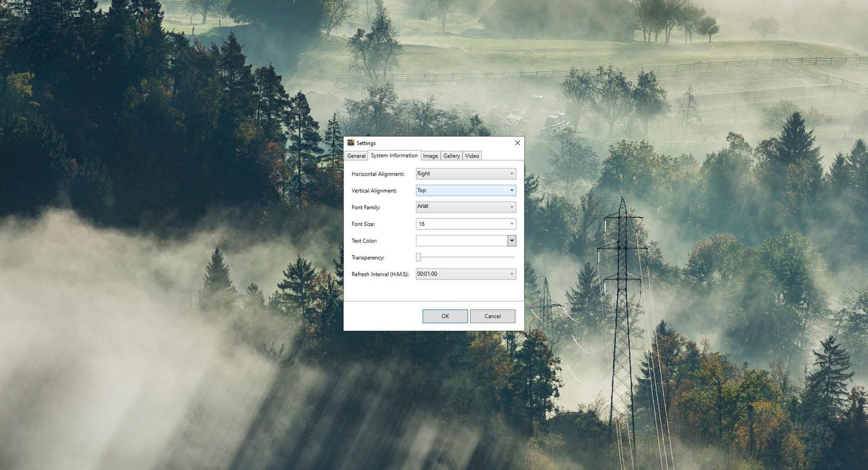Click the "Vertical Alignment:" label
This screenshot has width=868, height=470.
[374, 191]
